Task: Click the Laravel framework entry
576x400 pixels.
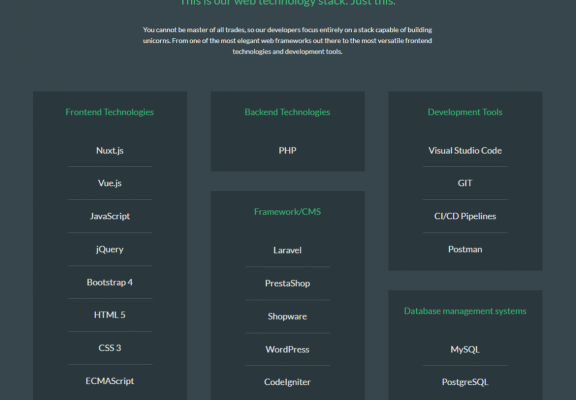Action: [x=288, y=251]
